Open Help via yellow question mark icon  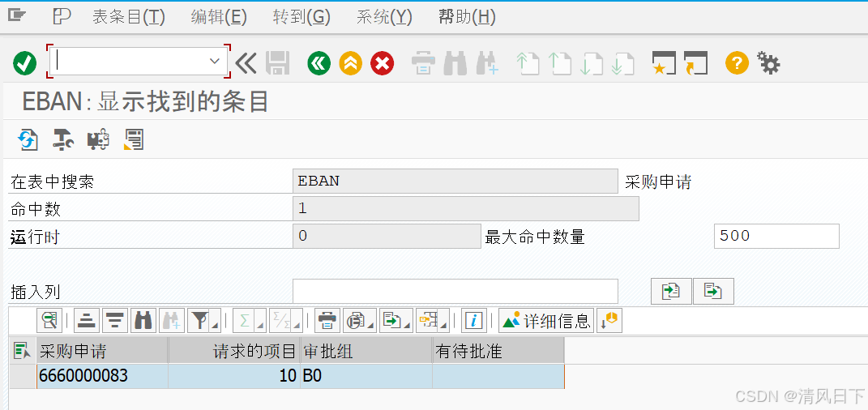coord(738,64)
